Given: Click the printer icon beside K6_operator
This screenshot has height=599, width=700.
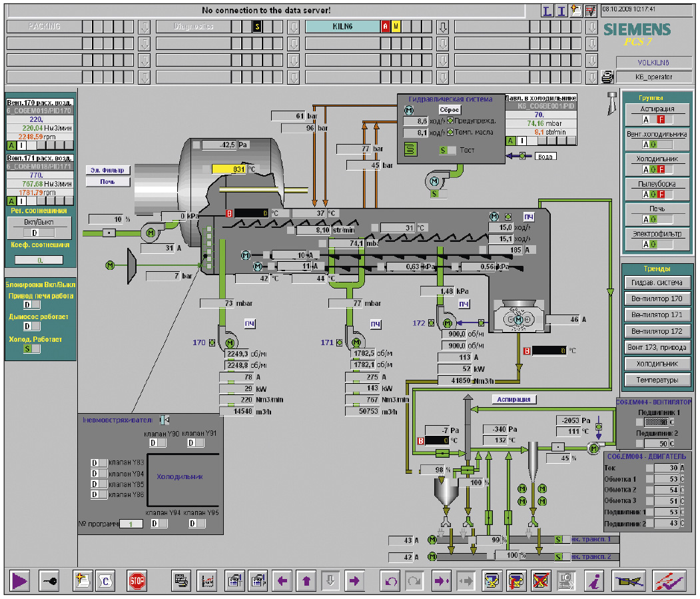Looking at the screenshot, I should pyautogui.click(x=607, y=77).
